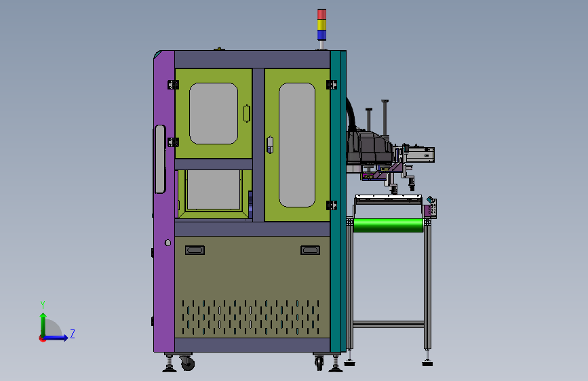Select the tall window on the right green door
Viewport: 588px width, 381px height.
[297, 145]
